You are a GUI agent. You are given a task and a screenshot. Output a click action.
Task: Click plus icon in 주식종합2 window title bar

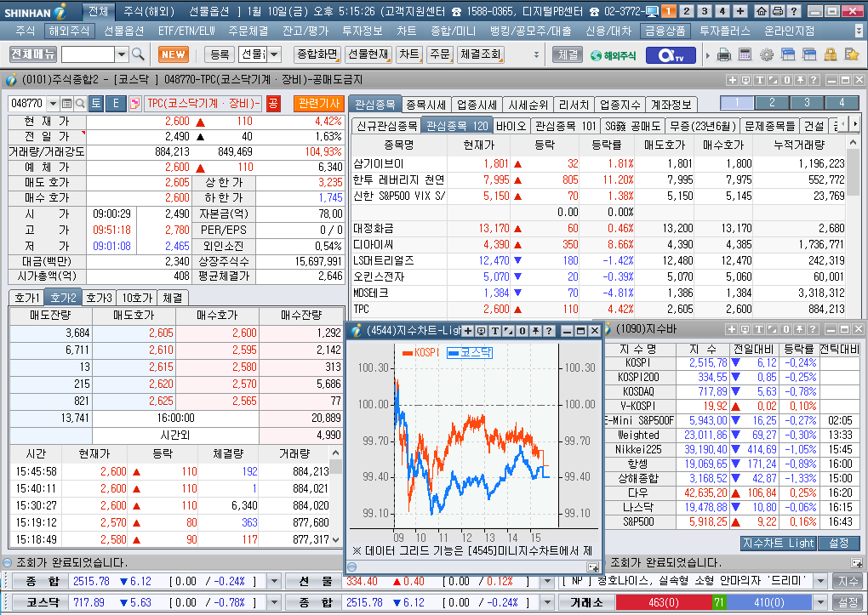coord(732,80)
